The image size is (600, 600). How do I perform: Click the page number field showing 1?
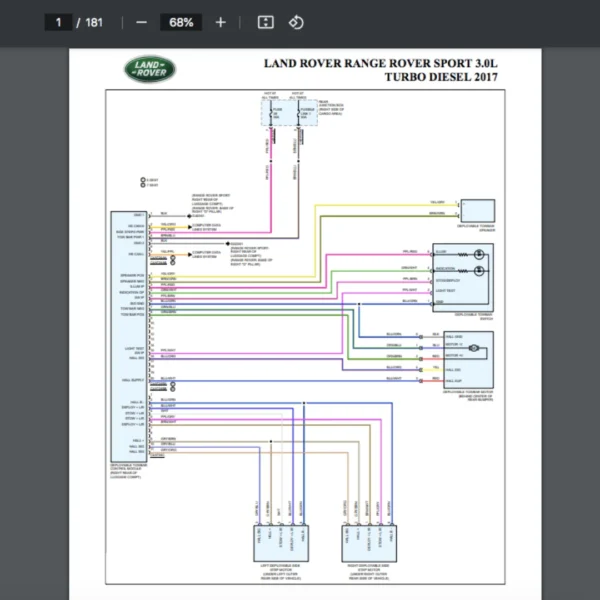(59, 22)
